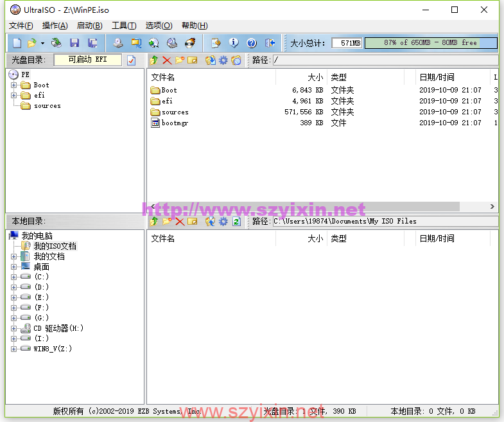Click red X delete in ISO pane toolbar
Image resolution: width=504 pixels, height=422 pixels.
tap(167, 60)
